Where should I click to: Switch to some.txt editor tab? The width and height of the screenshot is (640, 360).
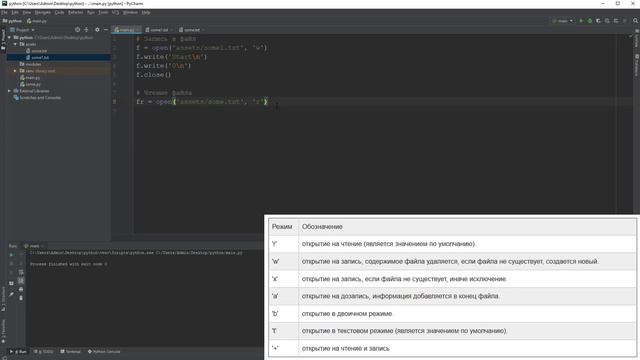[191, 30]
